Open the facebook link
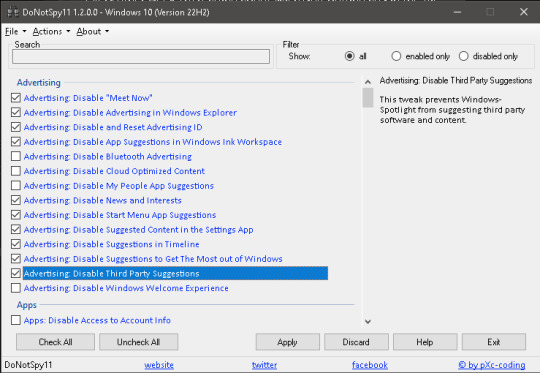This screenshot has width=540, height=373. (x=370, y=365)
